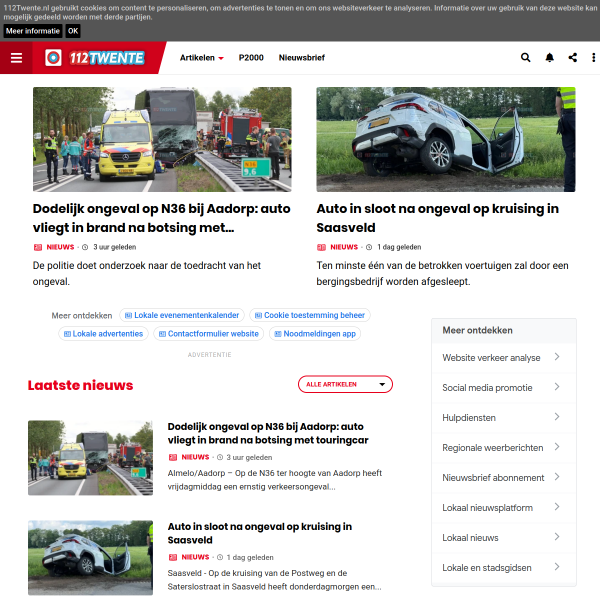Open Laatste nieuws N36 touringcar thumbnail
The width and height of the screenshot is (600, 600).
(90, 458)
